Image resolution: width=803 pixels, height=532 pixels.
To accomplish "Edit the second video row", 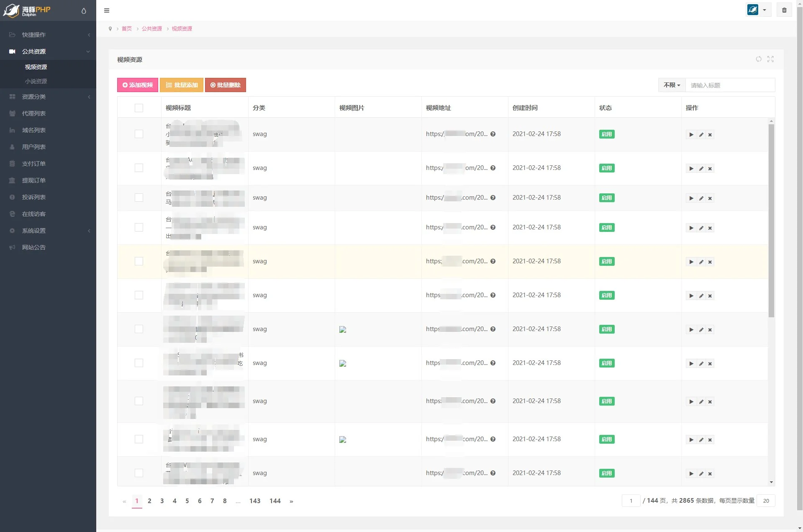I will pyautogui.click(x=701, y=169).
